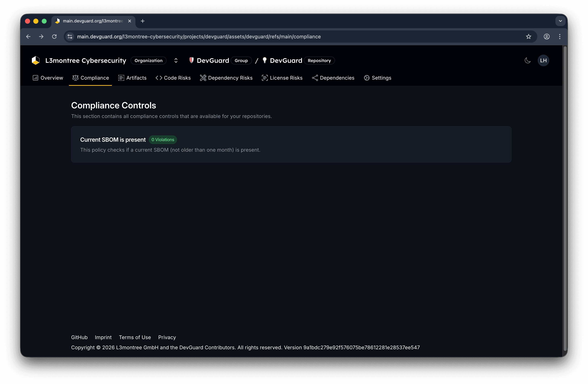
Task: Follow the GitHub footer link
Action: (79, 337)
